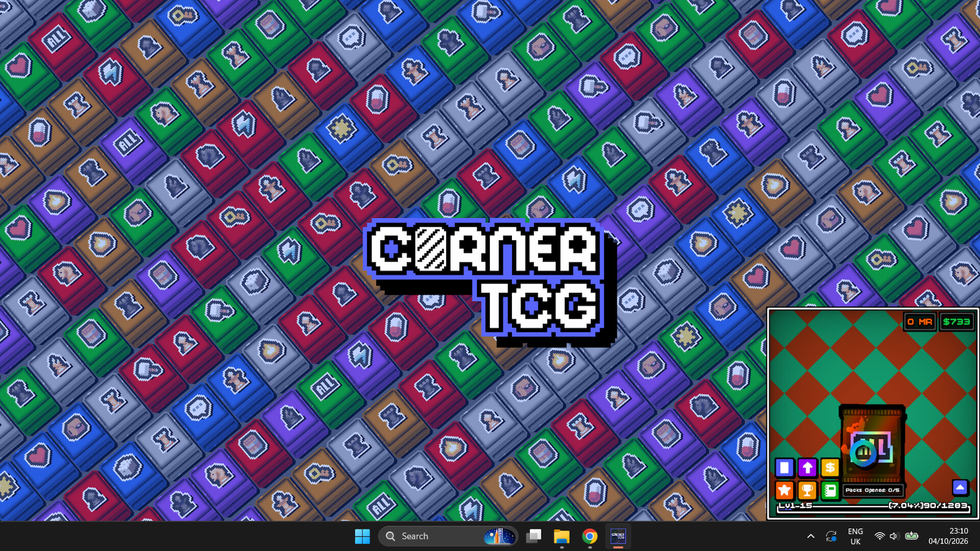
Task: Open ENG UK language switcher
Action: [x=855, y=536]
